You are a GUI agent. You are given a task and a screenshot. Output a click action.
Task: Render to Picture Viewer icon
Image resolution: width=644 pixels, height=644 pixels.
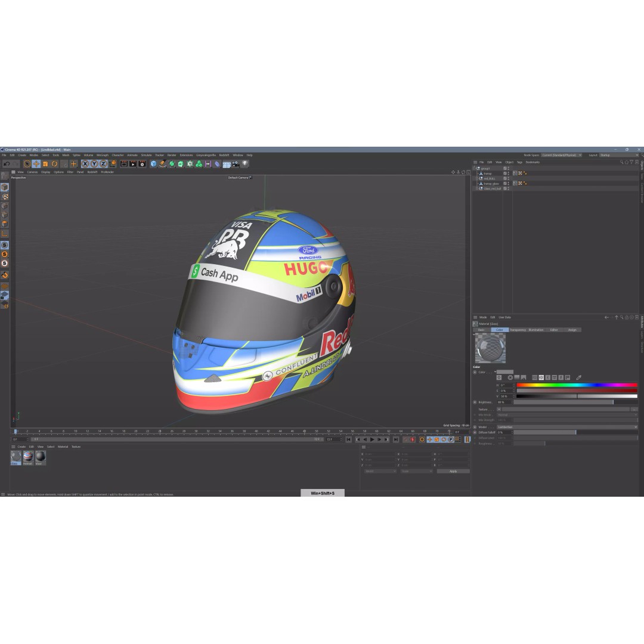[x=132, y=164]
